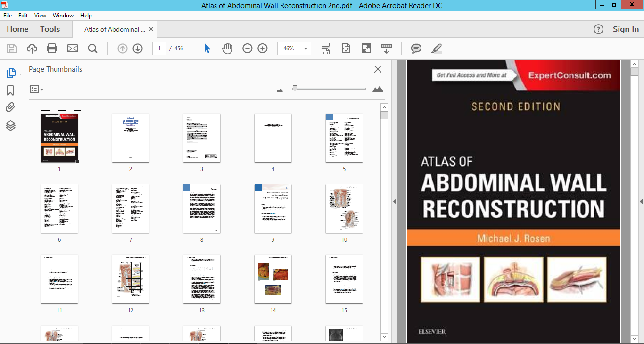Viewport: 644px width, 344px height.
Task: Click document view scroll up arrow
Action: [x=634, y=64]
